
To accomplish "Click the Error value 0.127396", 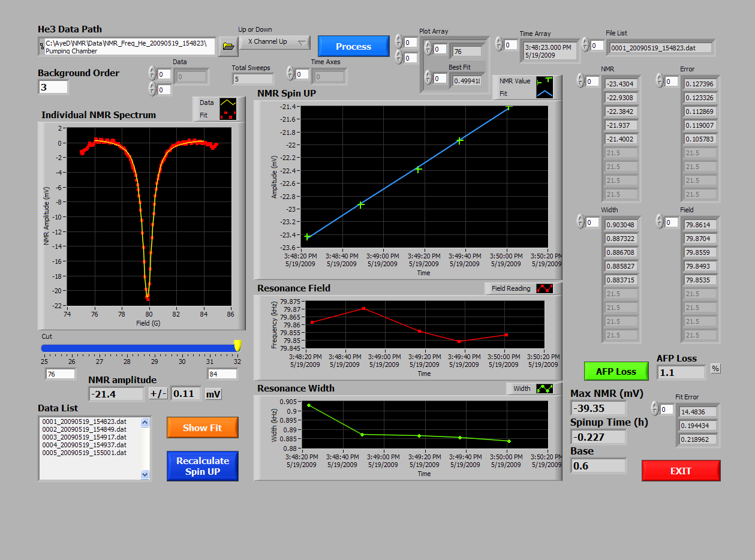I will click(701, 84).
